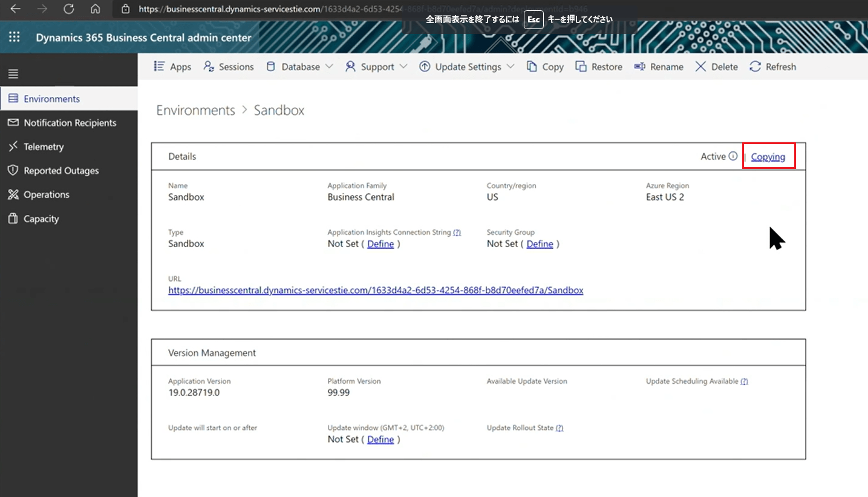Viewport: 868px width, 497px height.
Task: Open the Sandbox environment URL
Action: point(375,290)
